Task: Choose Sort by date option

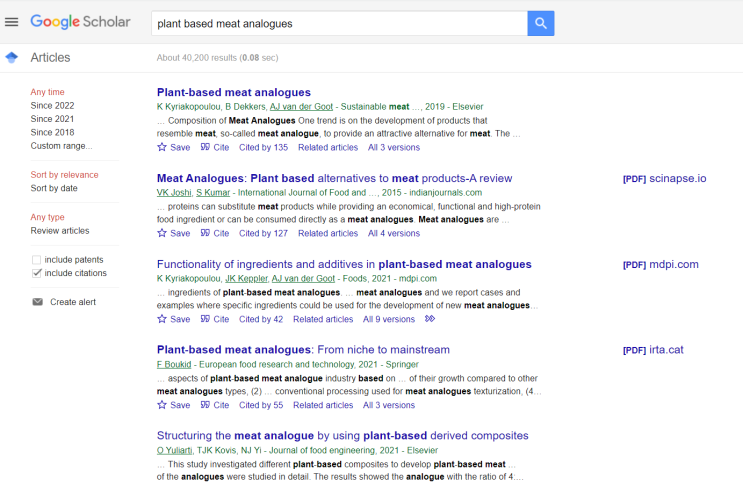Action: coord(54,188)
